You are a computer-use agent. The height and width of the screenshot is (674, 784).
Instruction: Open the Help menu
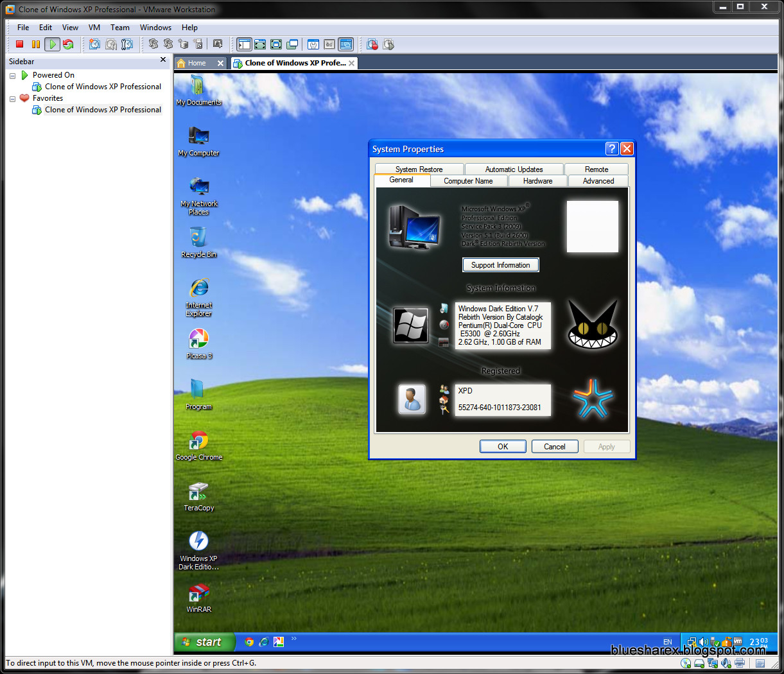pos(189,28)
